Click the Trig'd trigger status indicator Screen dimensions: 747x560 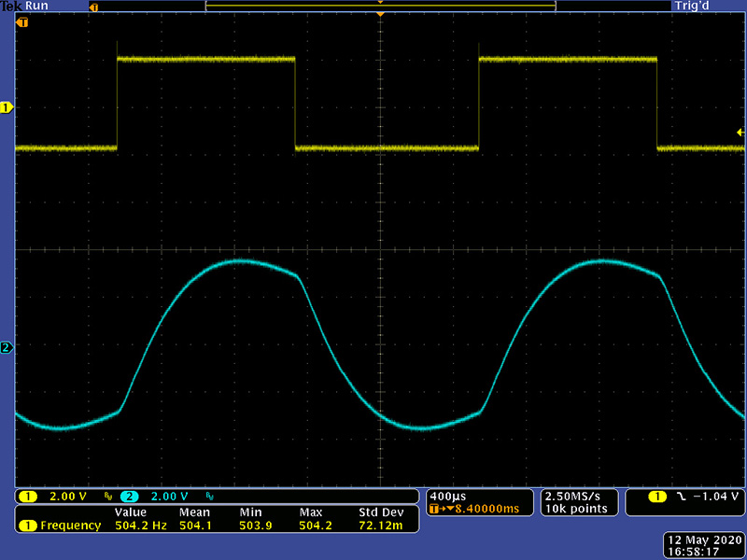697,6
